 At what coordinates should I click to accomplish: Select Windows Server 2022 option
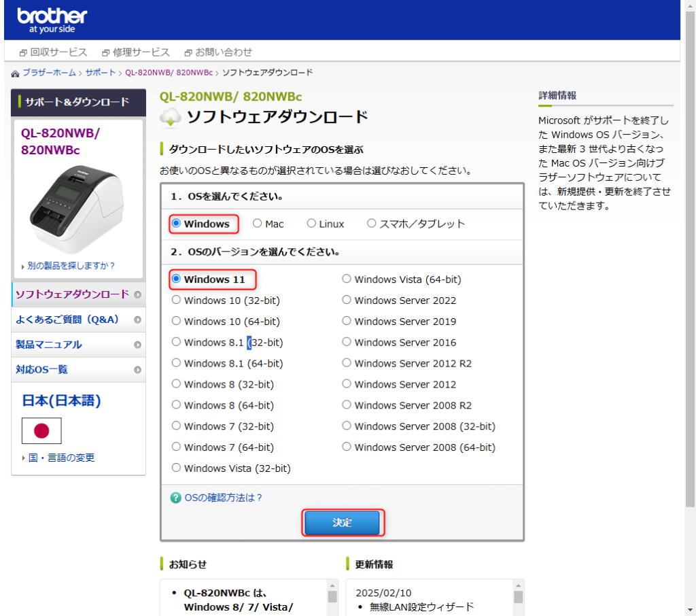pos(346,300)
